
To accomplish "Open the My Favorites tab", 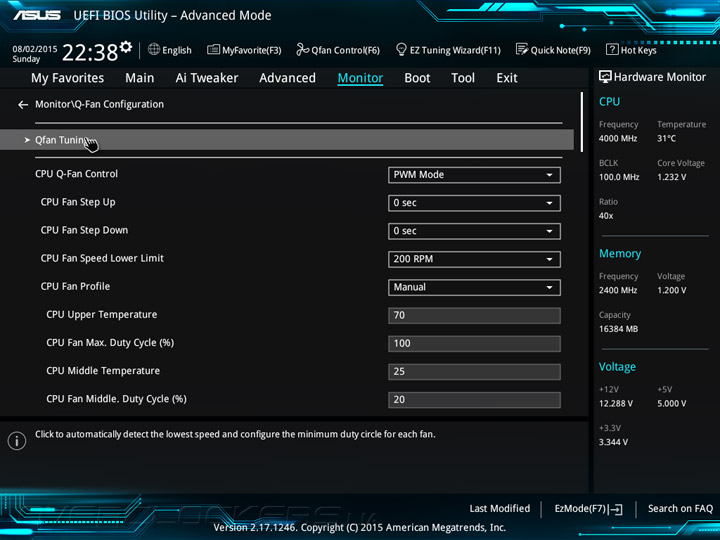I will coord(68,78).
